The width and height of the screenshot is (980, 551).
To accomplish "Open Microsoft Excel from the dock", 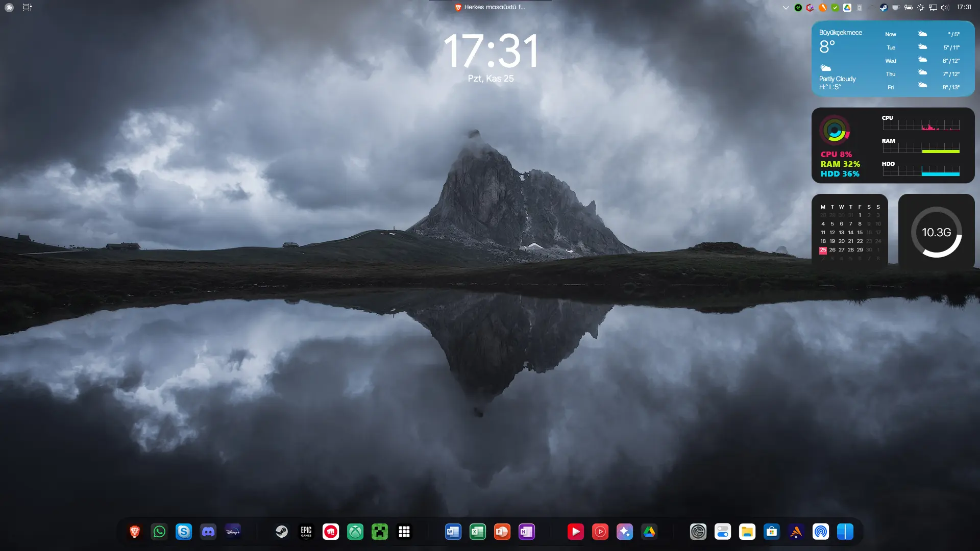I will click(x=478, y=532).
